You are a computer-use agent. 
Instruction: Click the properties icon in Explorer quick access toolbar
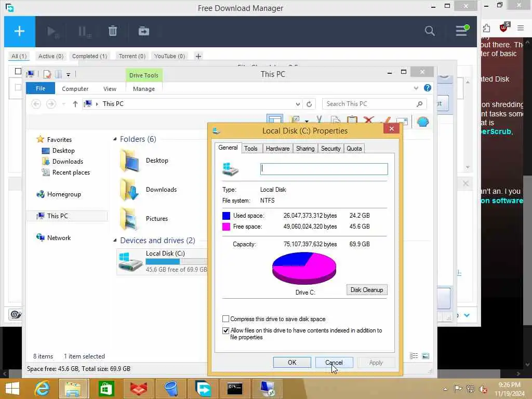tap(47, 74)
